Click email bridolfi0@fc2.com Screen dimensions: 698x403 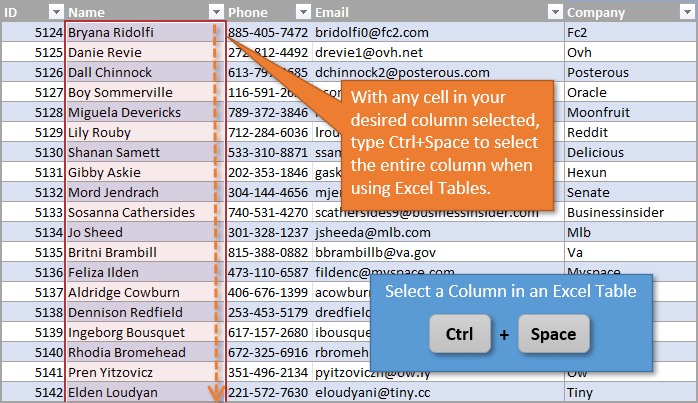point(386,32)
